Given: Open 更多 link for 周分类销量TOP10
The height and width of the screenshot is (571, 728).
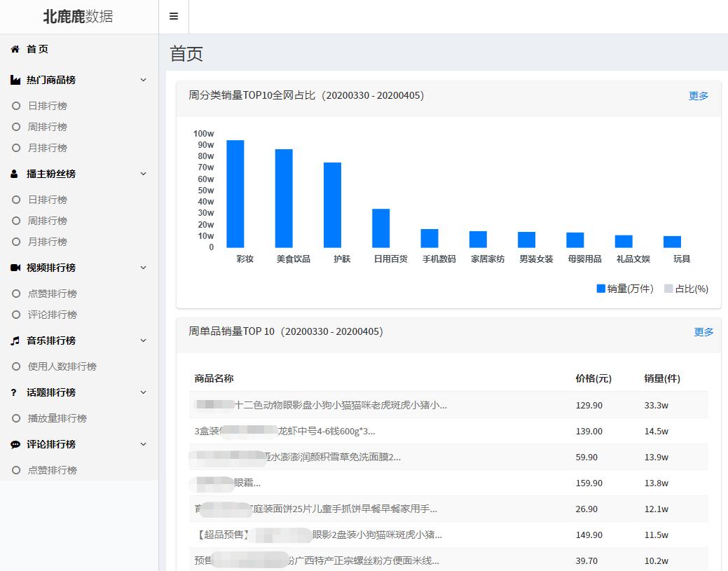Looking at the screenshot, I should (x=698, y=97).
